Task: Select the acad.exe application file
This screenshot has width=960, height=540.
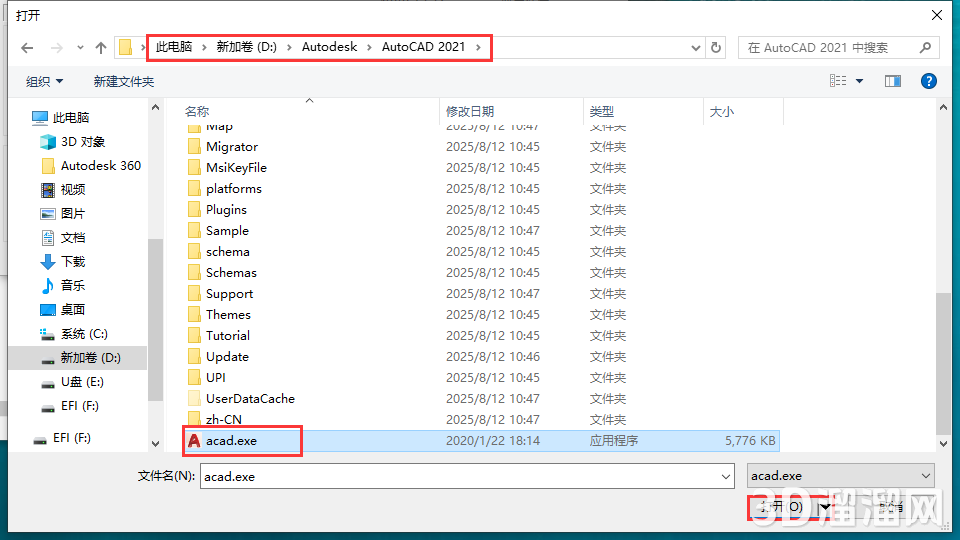Action: [x=481, y=441]
